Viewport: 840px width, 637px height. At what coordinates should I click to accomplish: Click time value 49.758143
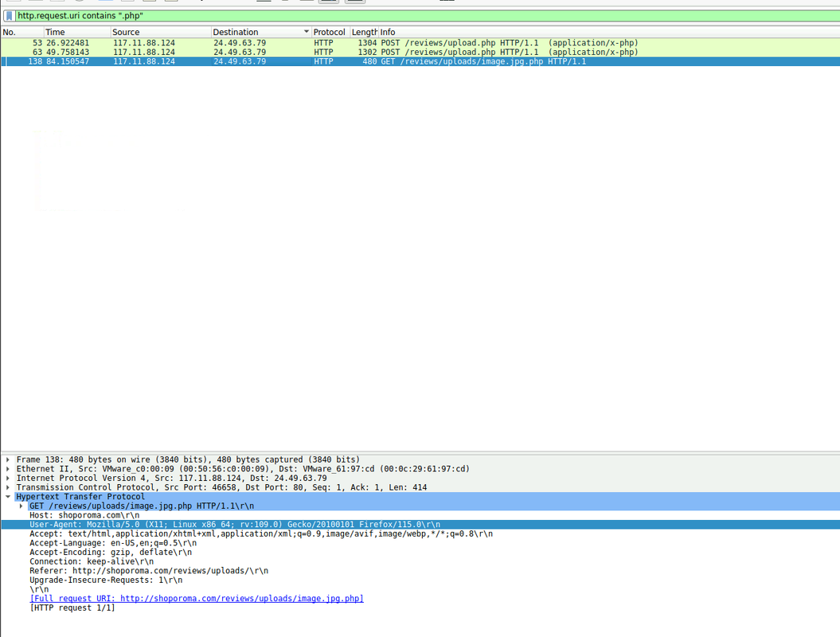tap(68, 52)
